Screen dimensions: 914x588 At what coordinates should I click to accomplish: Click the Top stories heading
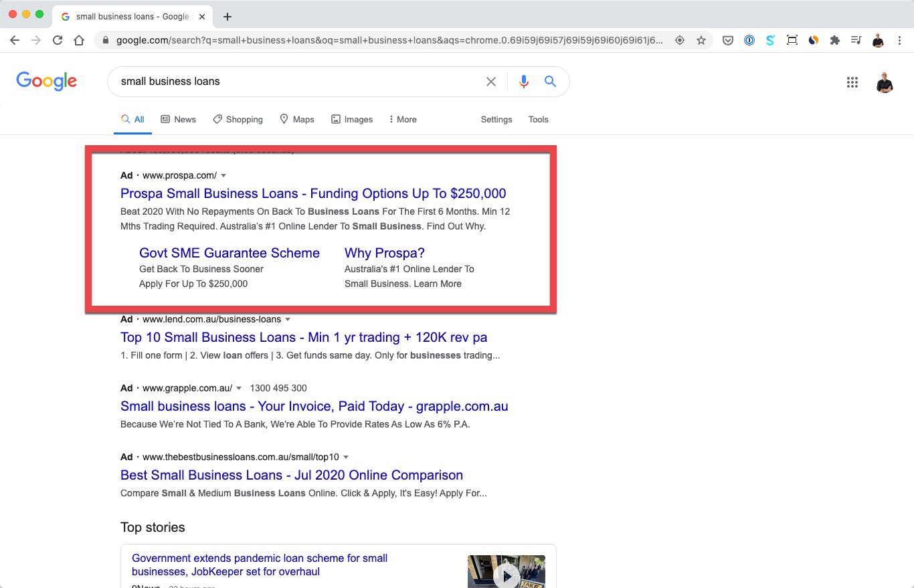(153, 527)
